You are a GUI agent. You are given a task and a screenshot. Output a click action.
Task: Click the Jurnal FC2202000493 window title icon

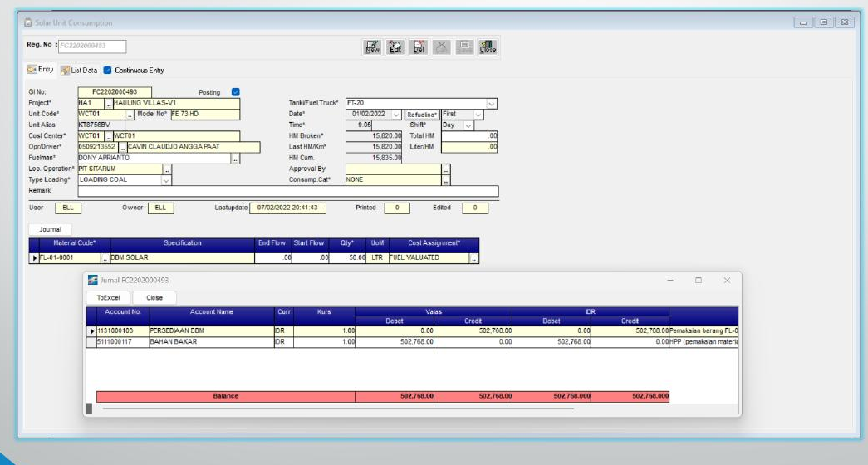[x=93, y=280]
